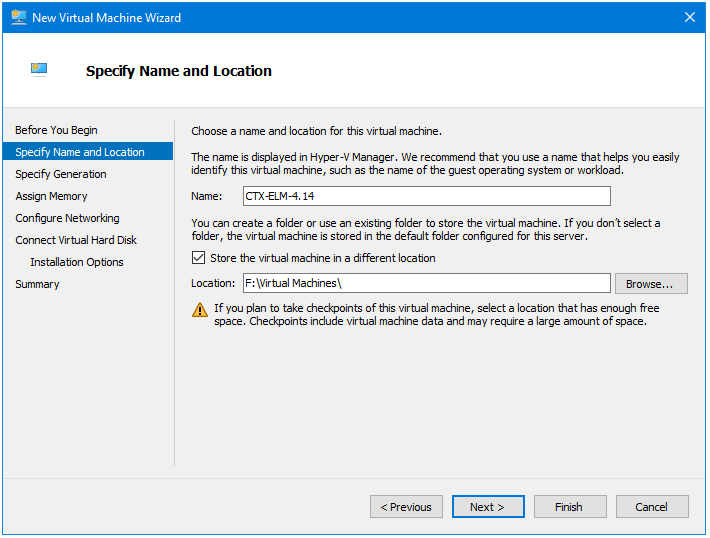Continue with the Next button
710x538 pixels.
tap(488, 507)
